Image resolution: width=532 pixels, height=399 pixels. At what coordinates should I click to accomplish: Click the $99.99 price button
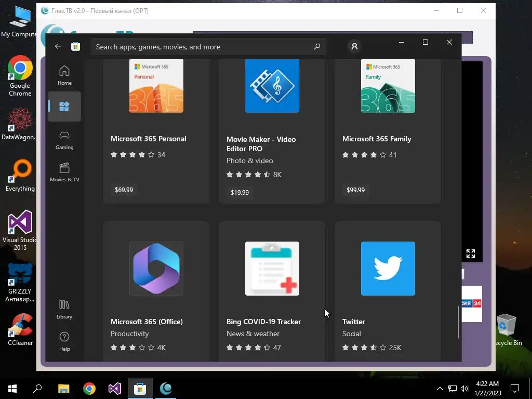pos(355,190)
